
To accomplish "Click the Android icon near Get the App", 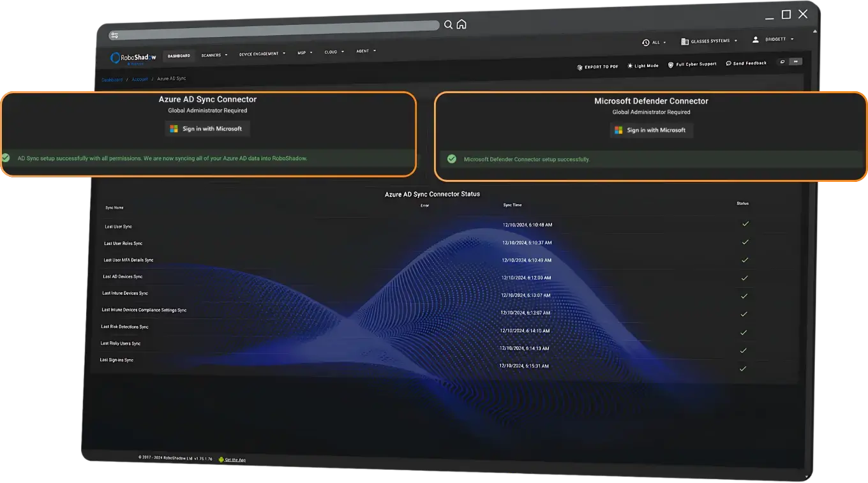I will click(x=221, y=459).
